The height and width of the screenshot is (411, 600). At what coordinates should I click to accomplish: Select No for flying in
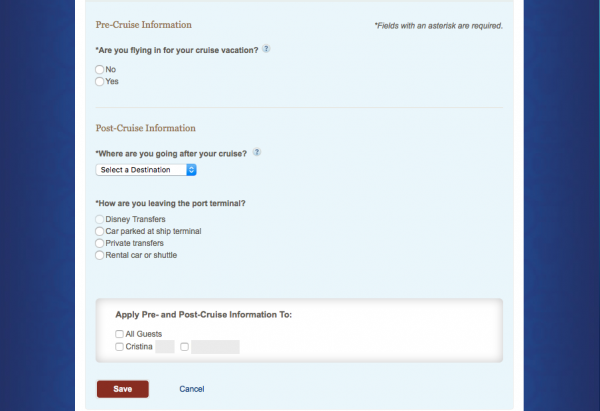(x=99, y=70)
